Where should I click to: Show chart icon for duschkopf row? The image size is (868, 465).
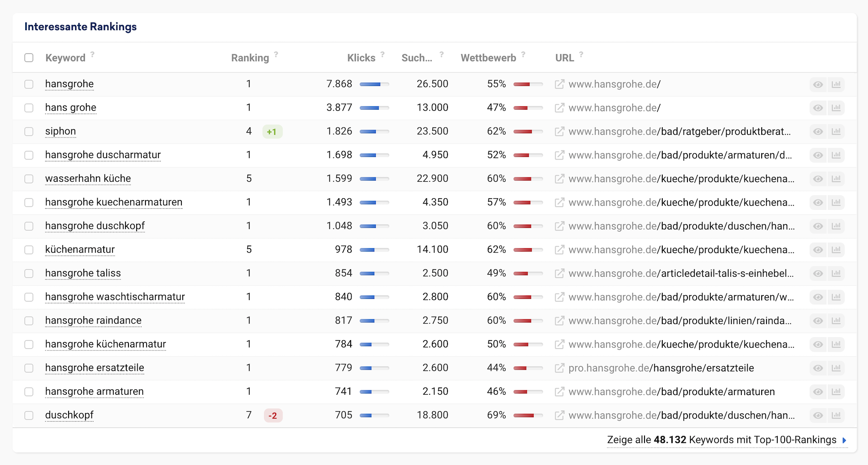[x=836, y=415]
